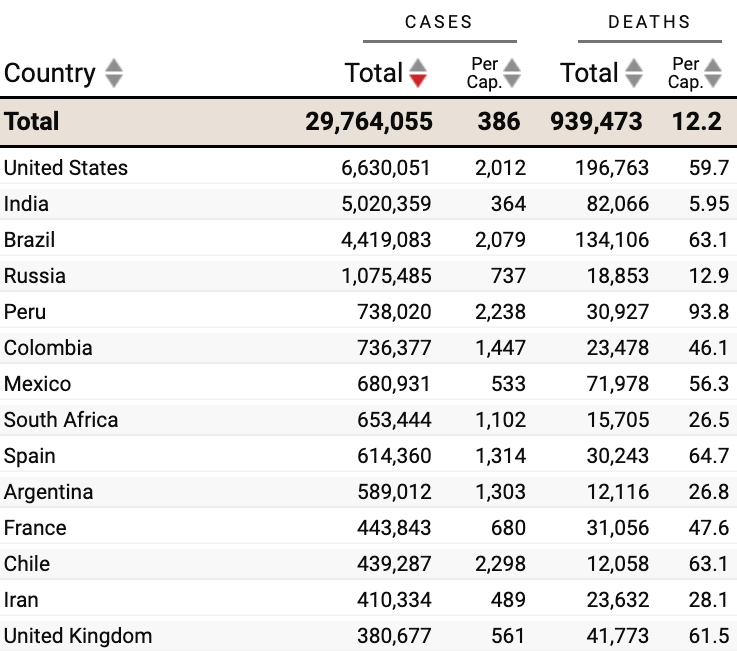Click the Country column sort arrows
The height and width of the screenshot is (651, 737).
(114, 73)
